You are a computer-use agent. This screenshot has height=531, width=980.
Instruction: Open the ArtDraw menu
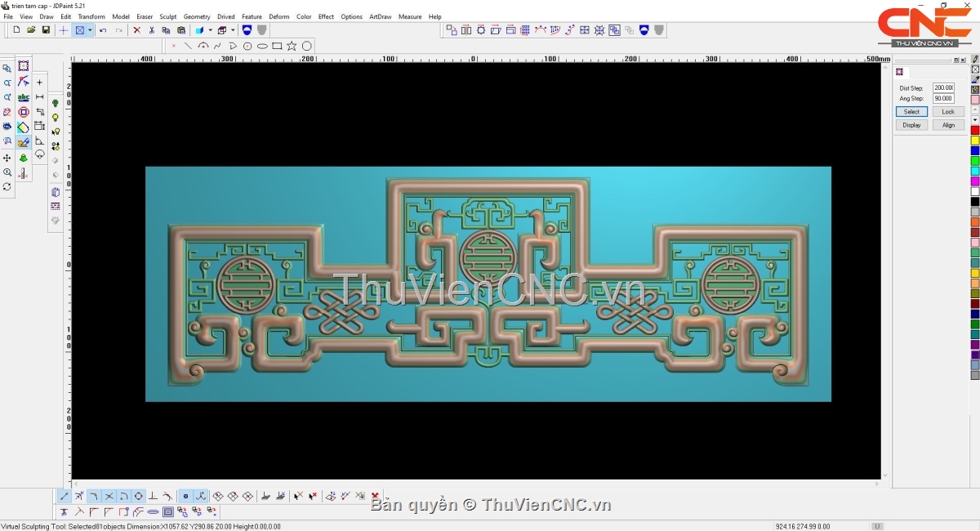click(x=381, y=16)
